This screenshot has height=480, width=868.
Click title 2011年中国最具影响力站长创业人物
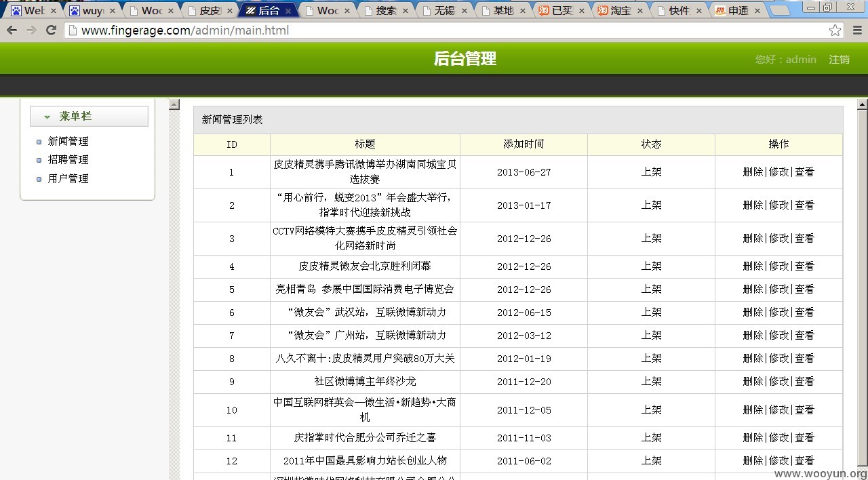(x=365, y=460)
